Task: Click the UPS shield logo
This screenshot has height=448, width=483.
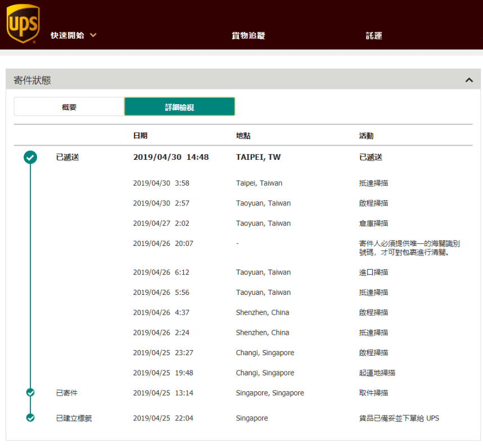Action: [x=22, y=24]
